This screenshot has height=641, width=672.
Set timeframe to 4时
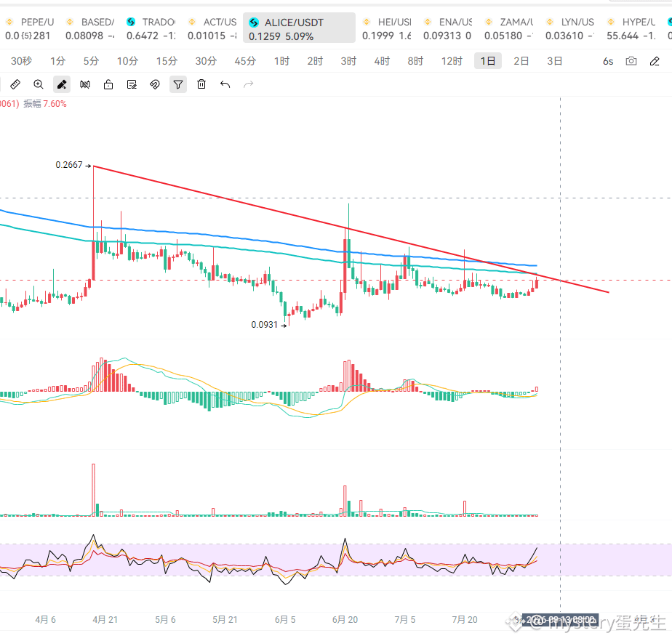pyautogui.click(x=382, y=61)
